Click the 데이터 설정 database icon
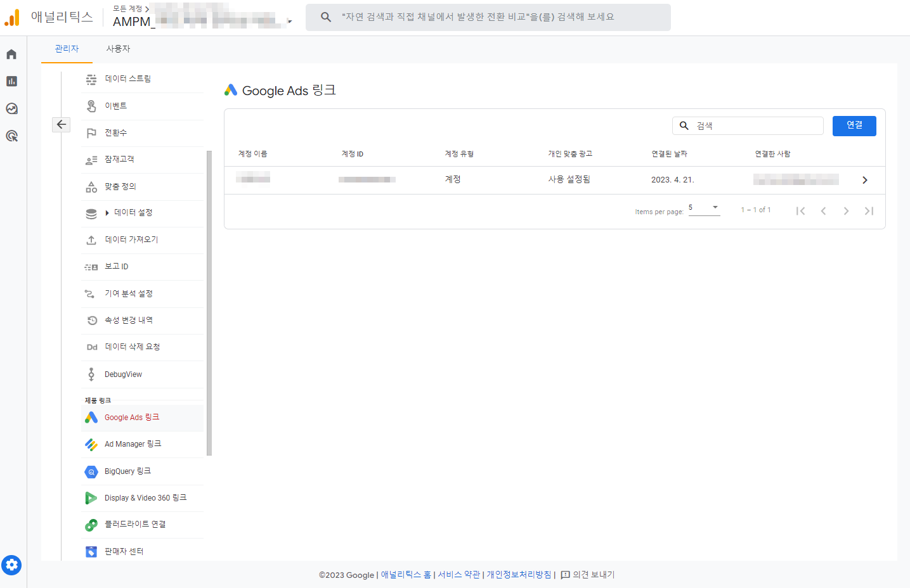The height and width of the screenshot is (588, 910). (x=91, y=214)
